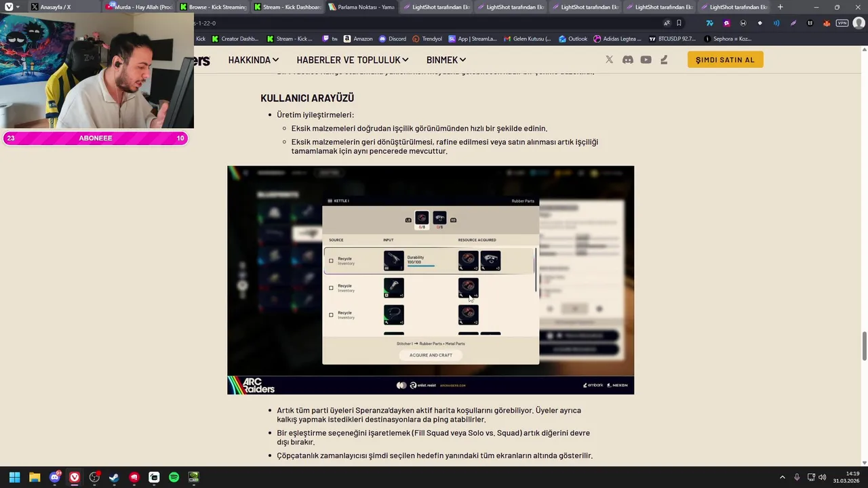Open Steam from the taskbar
868x488 pixels.
[114, 477]
